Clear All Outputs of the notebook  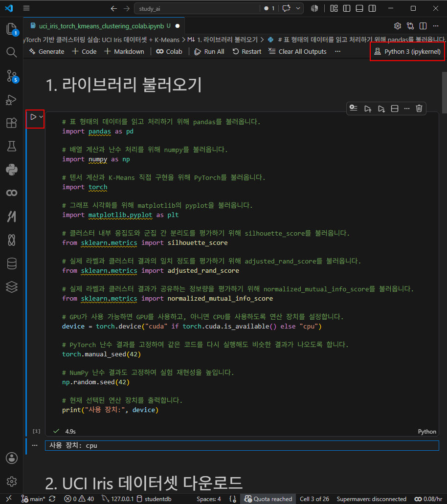tap(297, 51)
